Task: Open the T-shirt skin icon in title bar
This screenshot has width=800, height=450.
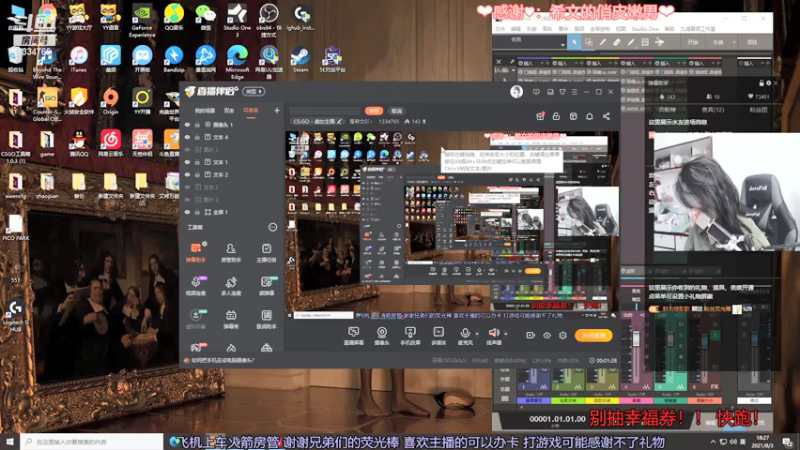Action: click(x=562, y=92)
